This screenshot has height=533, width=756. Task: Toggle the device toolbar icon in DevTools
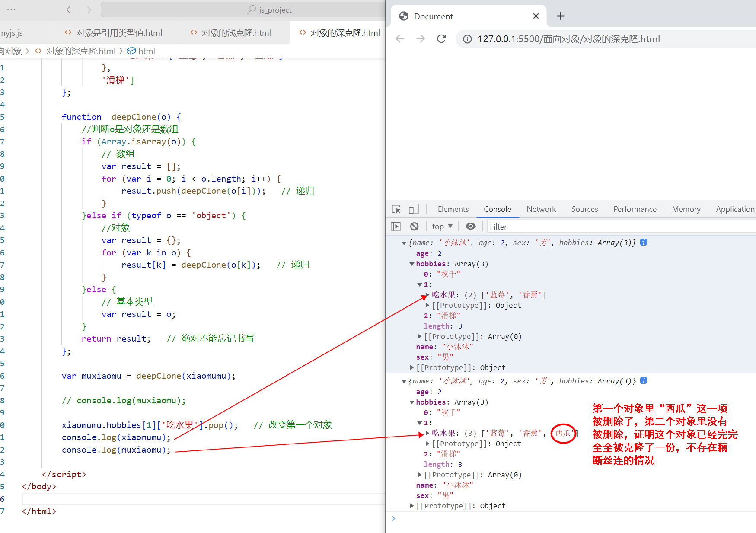pos(414,209)
